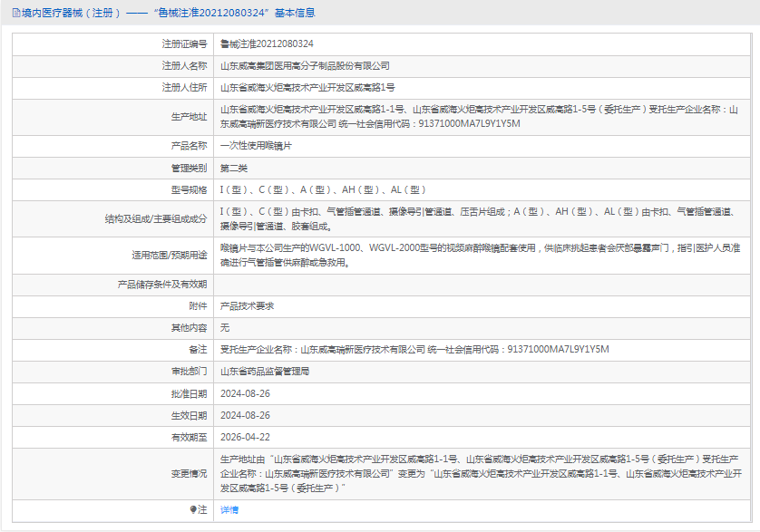Click the document icon before 境内医疗器械 title
760x532 pixels.
point(16,13)
